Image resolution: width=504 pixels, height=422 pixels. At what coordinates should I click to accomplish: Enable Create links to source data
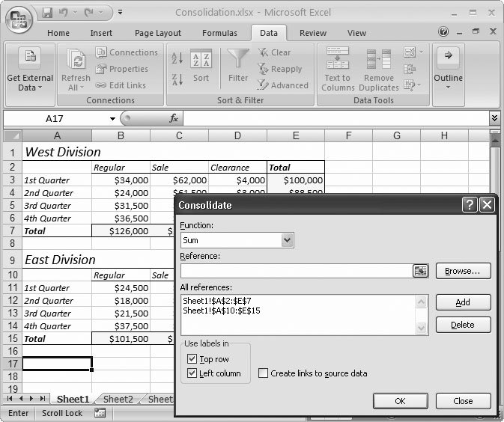(264, 373)
